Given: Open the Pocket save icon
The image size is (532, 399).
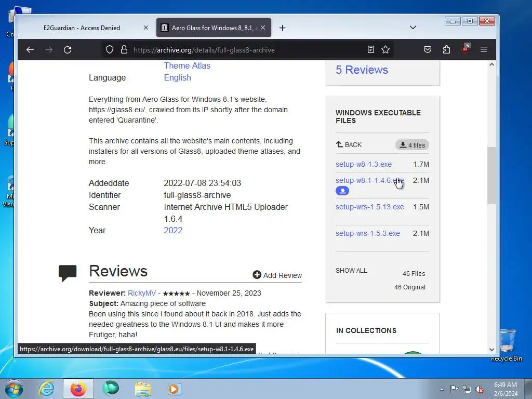Looking at the screenshot, I should [428, 49].
